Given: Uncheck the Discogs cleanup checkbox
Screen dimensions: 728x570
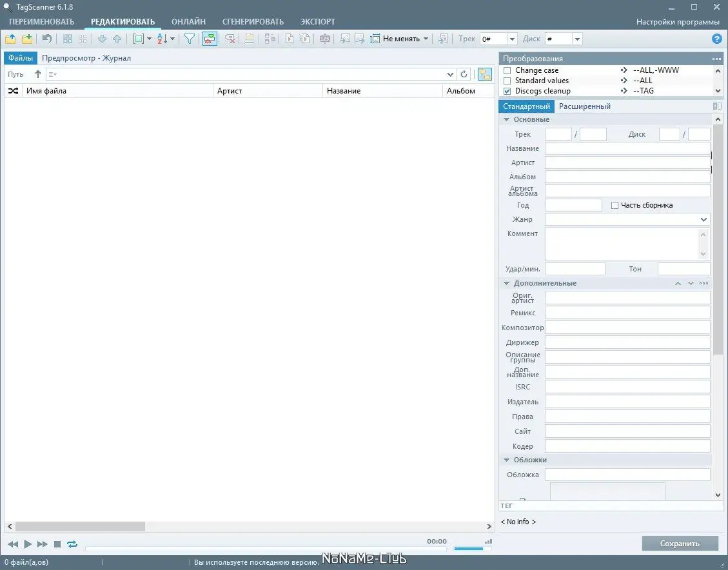Looking at the screenshot, I should coord(507,91).
